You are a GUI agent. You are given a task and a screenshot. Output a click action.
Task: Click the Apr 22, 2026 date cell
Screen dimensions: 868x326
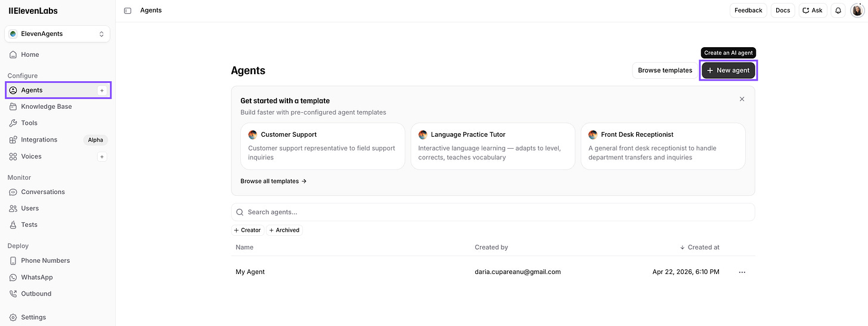click(x=686, y=272)
